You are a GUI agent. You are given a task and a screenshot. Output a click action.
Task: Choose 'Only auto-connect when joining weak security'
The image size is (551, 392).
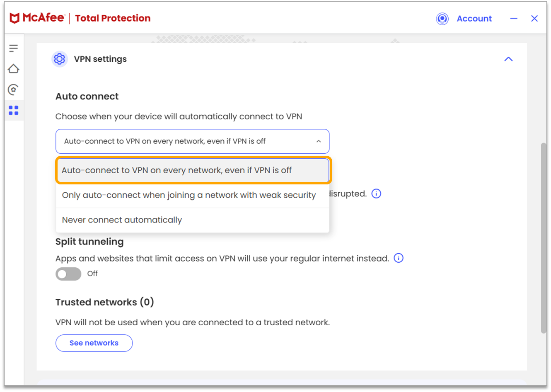pyautogui.click(x=189, y=195)
